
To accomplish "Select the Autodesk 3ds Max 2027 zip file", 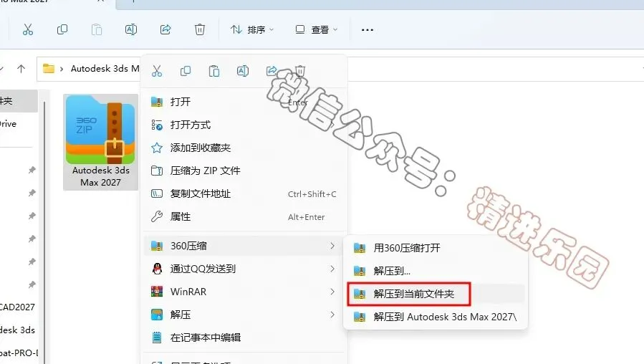I will (100, 142).
